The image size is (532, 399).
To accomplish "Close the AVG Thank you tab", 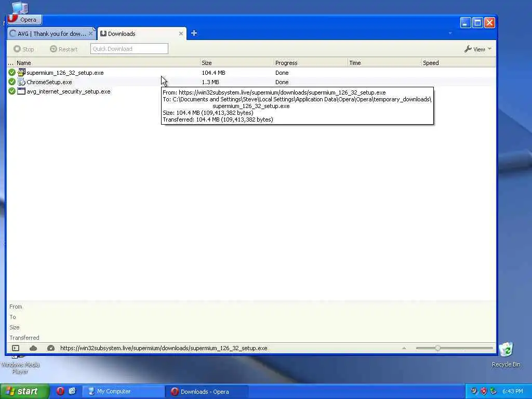I will point(90,34).
